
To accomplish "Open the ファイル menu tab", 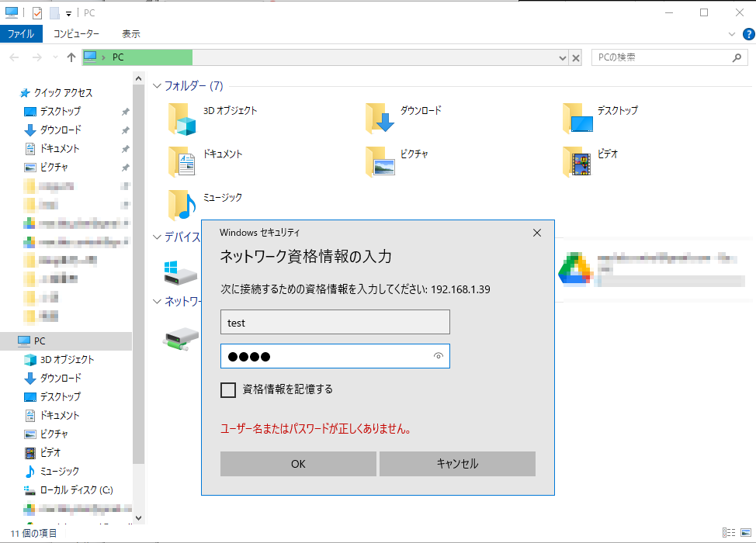I will click(x=21, y=33).
